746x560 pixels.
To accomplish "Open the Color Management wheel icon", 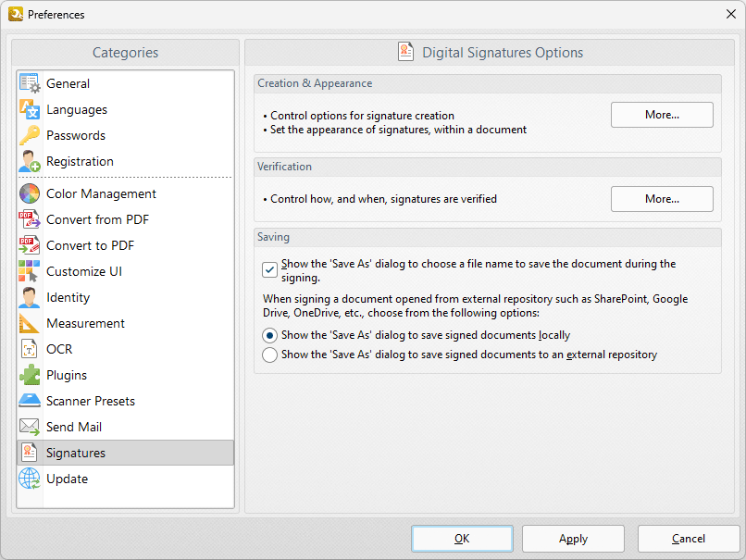I will click(30, 193).
